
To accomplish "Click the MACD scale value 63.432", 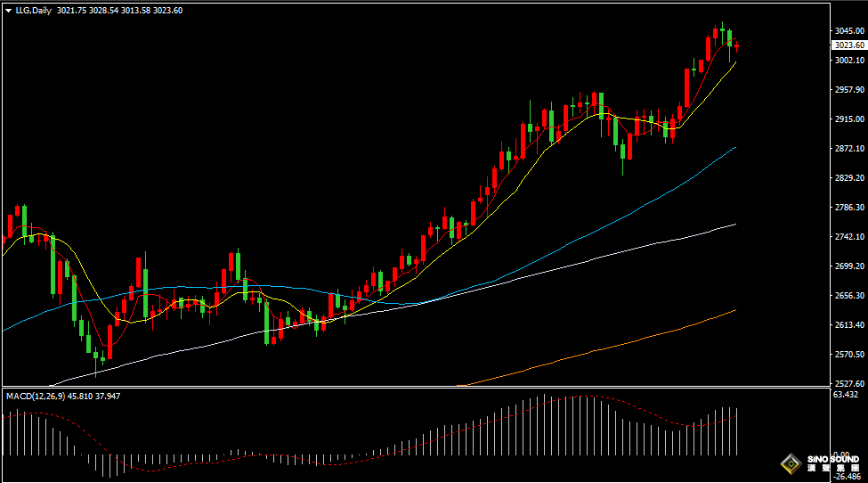I will (x=846, y=395).
